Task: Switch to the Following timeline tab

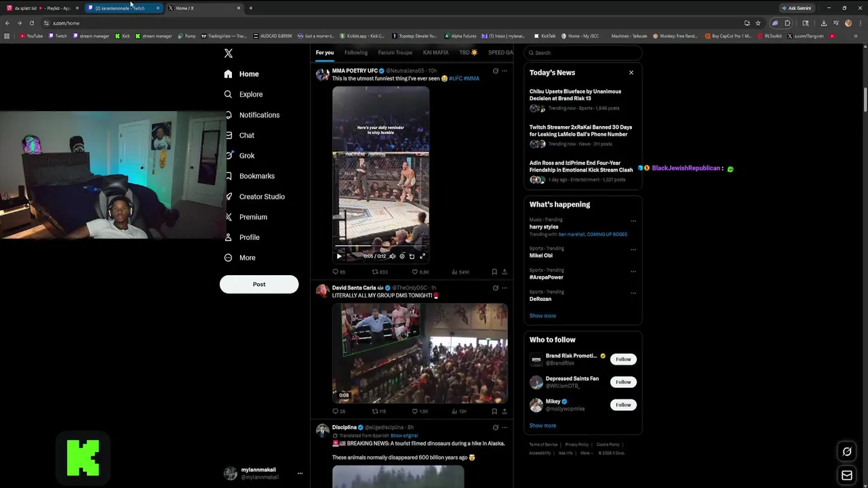Action: click(355, 52)
